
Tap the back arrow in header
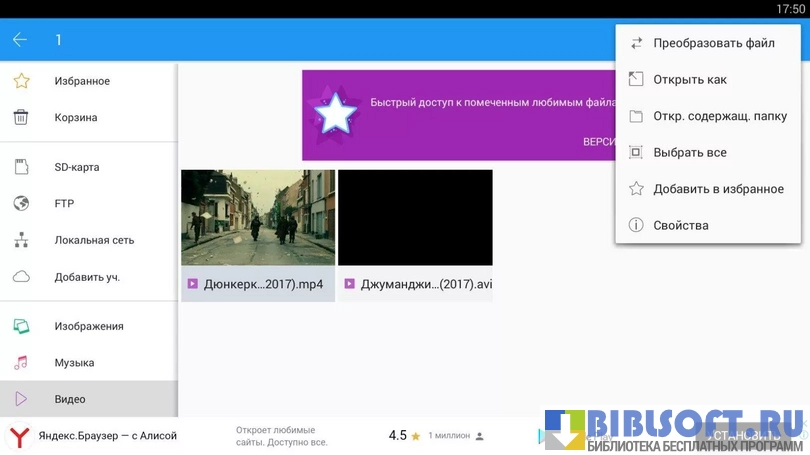pyautogui.click(x=20, y=40)
